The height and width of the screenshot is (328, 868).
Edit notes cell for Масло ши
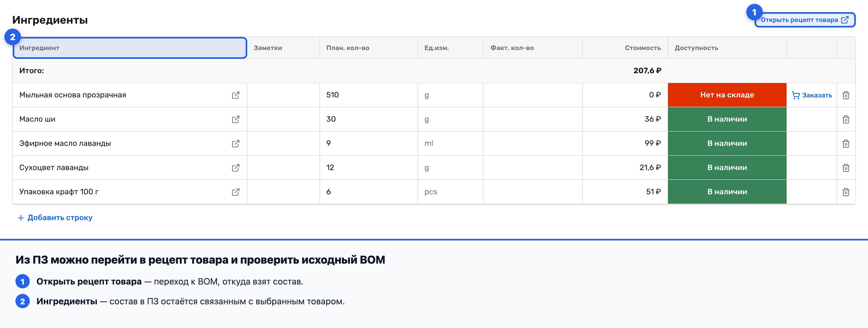click(283, 119)
